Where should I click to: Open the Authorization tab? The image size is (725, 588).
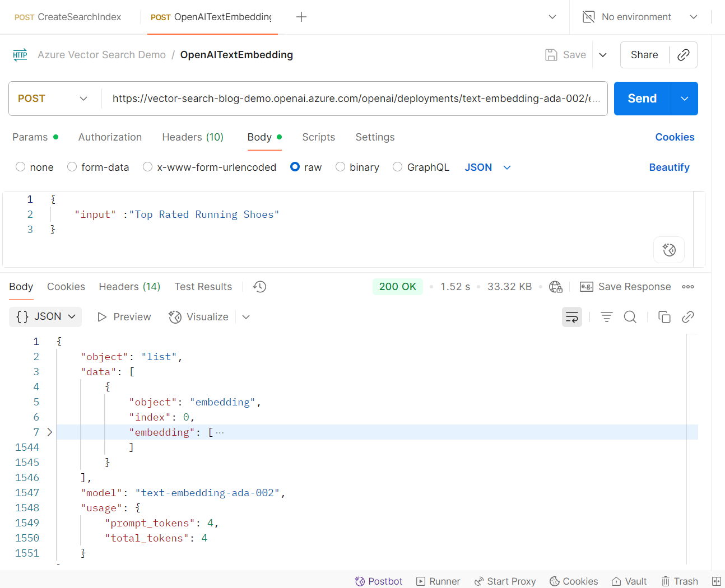[x=110, y=137]
